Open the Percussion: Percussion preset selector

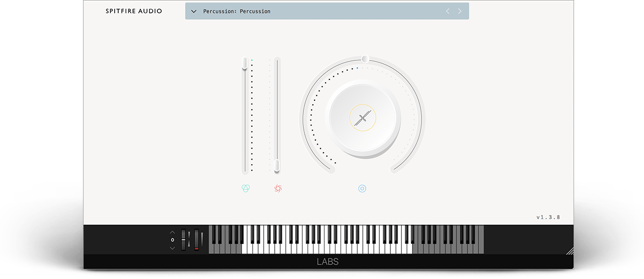coord(327,11)
